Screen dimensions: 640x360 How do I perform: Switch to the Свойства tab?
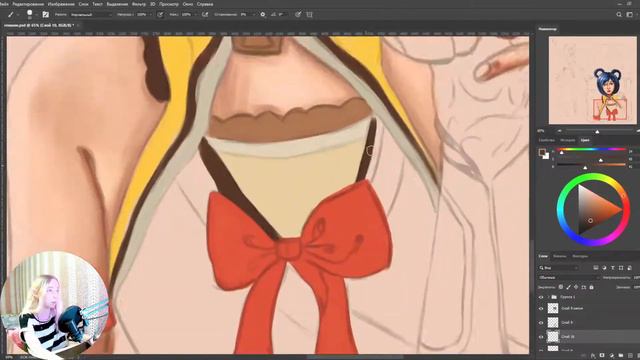[546, 140]
